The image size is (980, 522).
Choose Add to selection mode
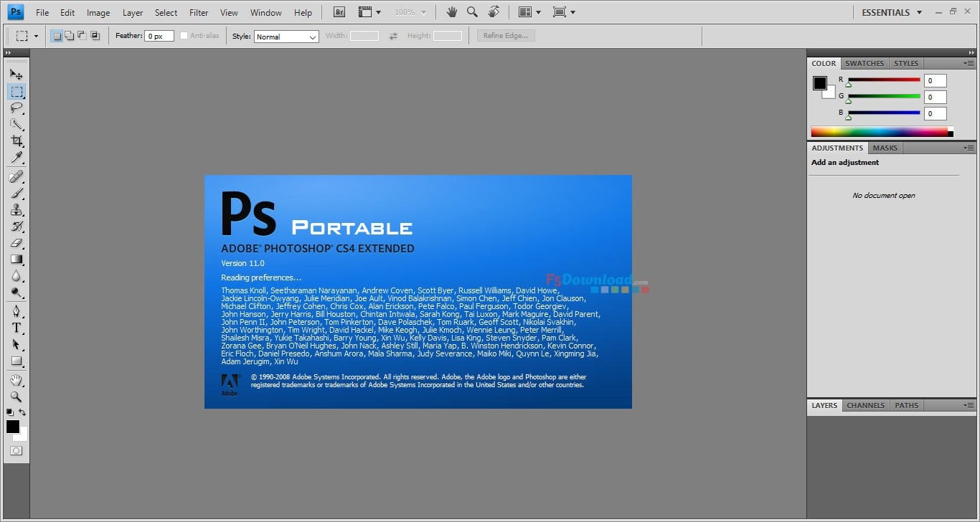point(70,35)
